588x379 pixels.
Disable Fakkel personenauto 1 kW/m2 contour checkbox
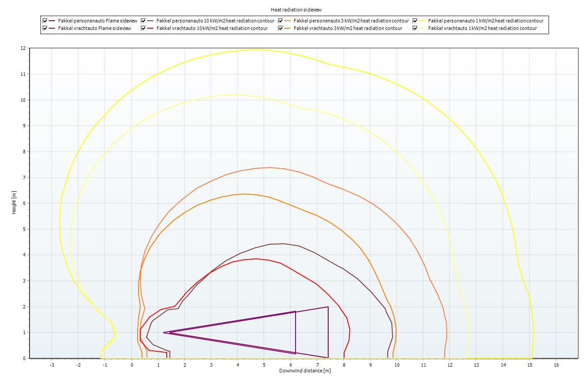point(415,21)
